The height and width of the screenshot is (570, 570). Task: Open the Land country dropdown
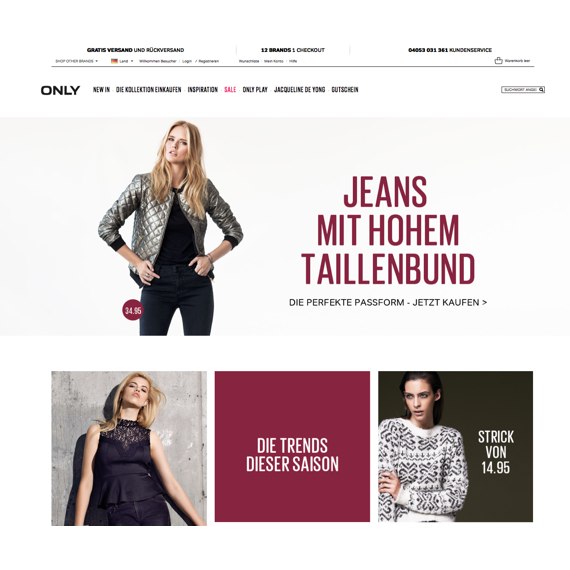coord(127,61)
